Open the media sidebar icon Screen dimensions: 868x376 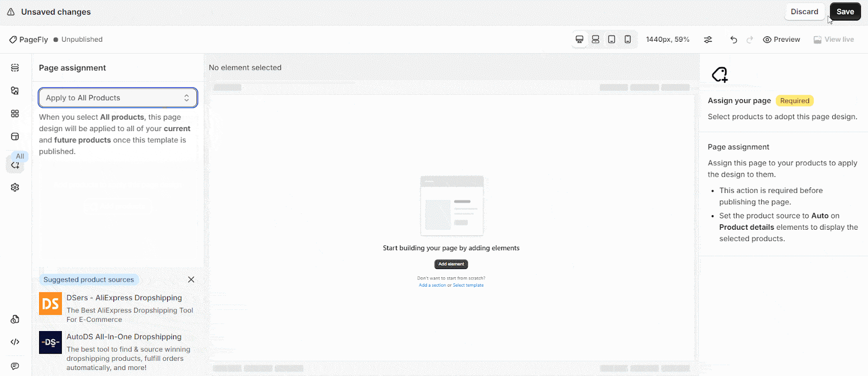[x=15, y=90]
